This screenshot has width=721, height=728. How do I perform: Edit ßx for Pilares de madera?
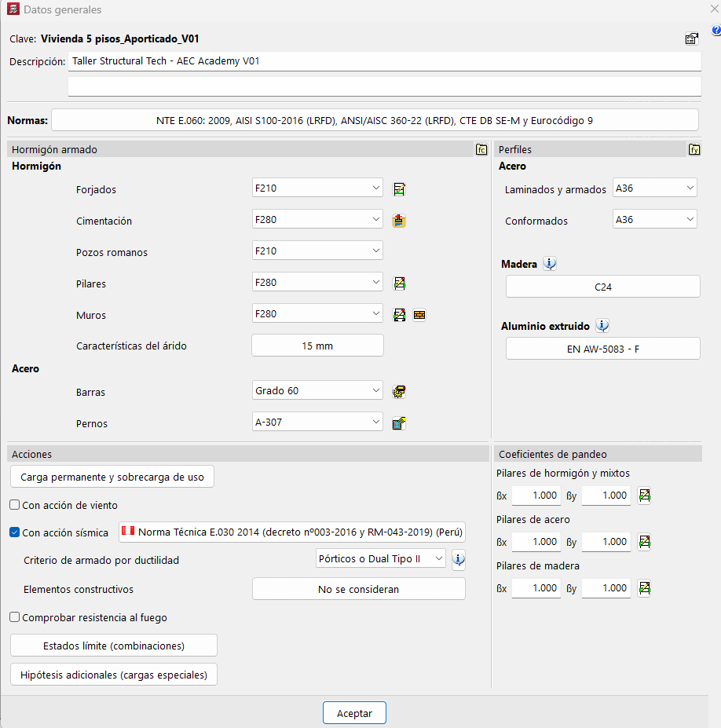536,588
